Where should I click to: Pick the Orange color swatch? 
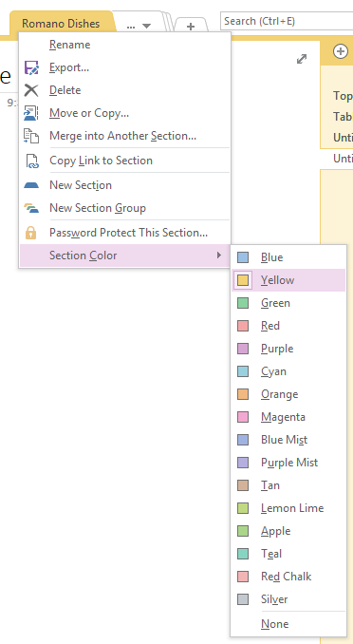click(243, 394)
